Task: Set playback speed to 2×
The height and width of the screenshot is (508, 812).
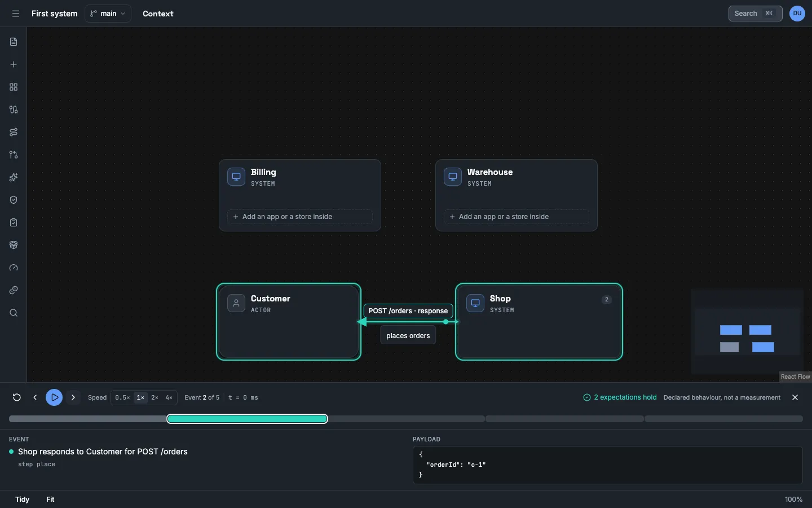Action: point(155,397)
